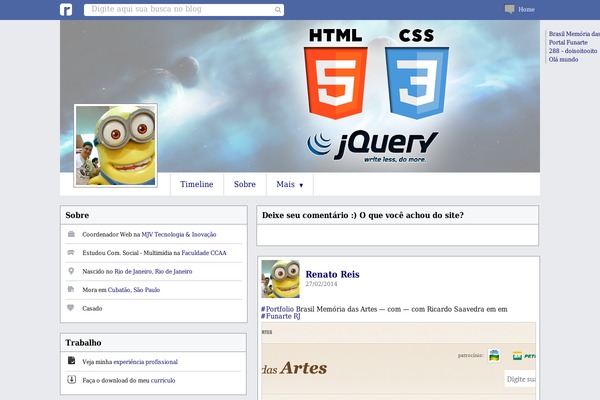600x400 pixels.
Task: Go to the Home link
Action: (527, 10)
